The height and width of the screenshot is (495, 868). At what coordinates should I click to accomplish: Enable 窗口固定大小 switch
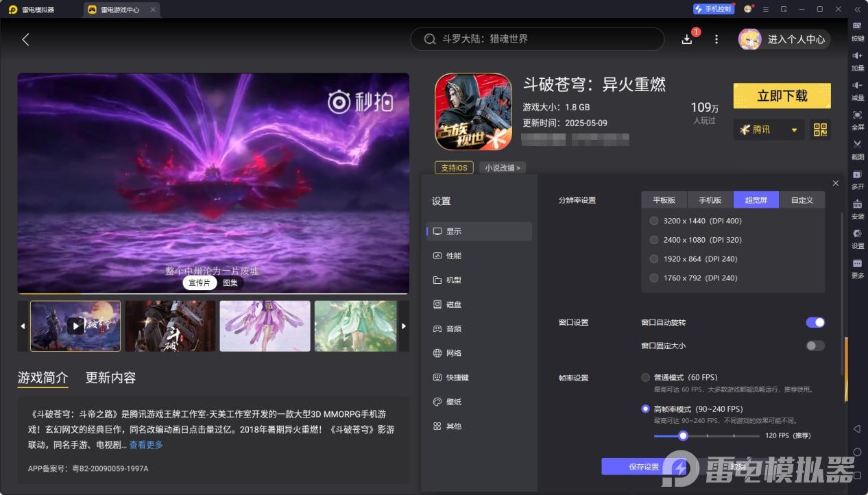pos(815,346)
